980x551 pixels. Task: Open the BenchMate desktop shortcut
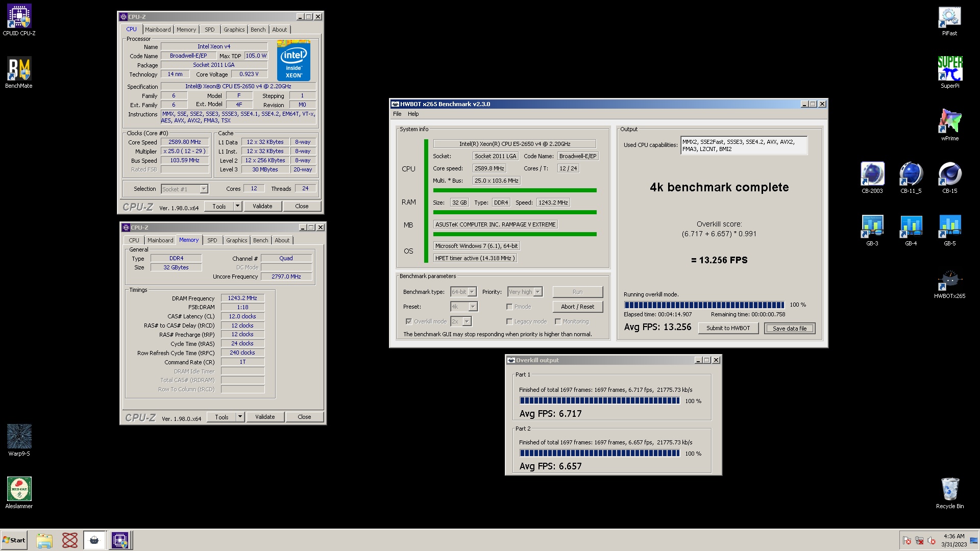(x=19, y=72)
